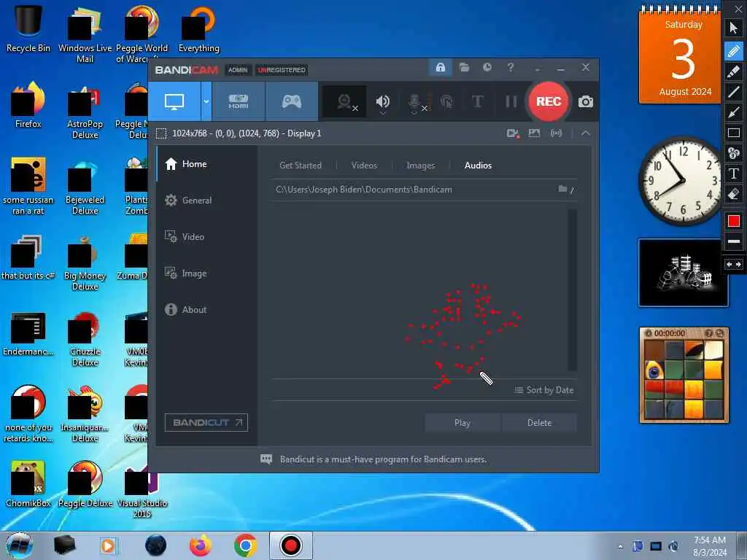Switch to game recording mode gamepad icon
The width and height of the screenshot is (747, 560).
pos(292,101)
